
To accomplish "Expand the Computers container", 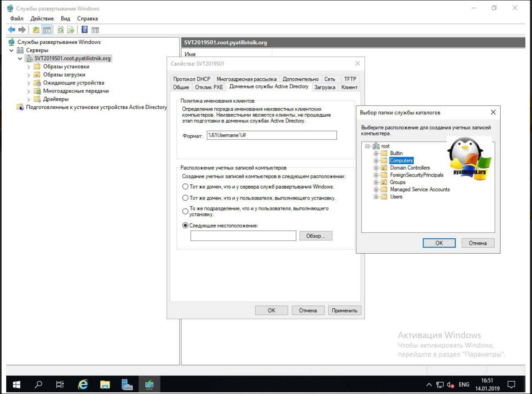I will point(376,161).
